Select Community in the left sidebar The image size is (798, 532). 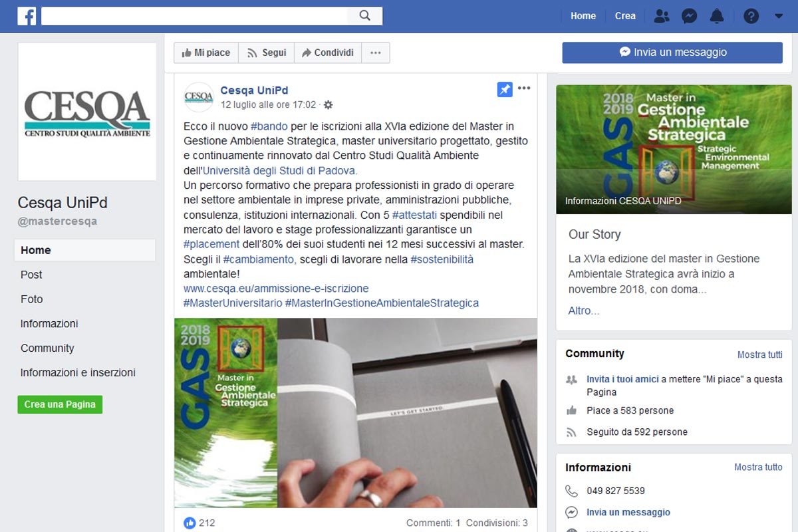point(47,348)
